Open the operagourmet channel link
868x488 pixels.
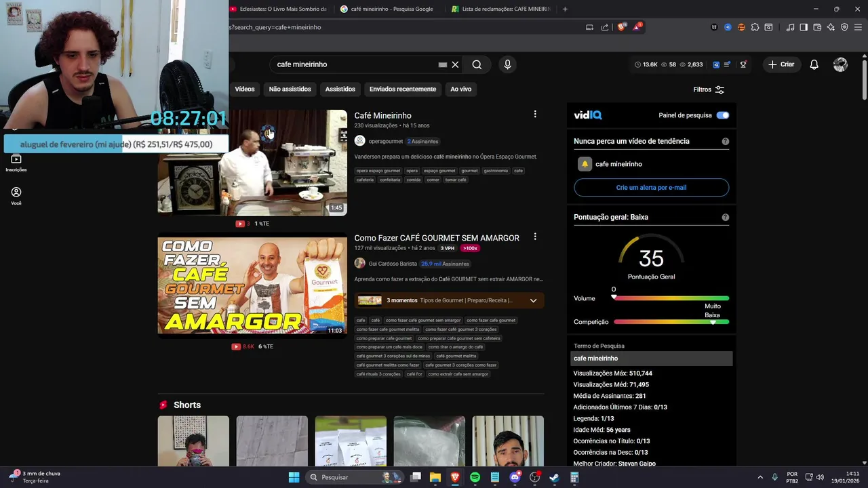[385, 142]
